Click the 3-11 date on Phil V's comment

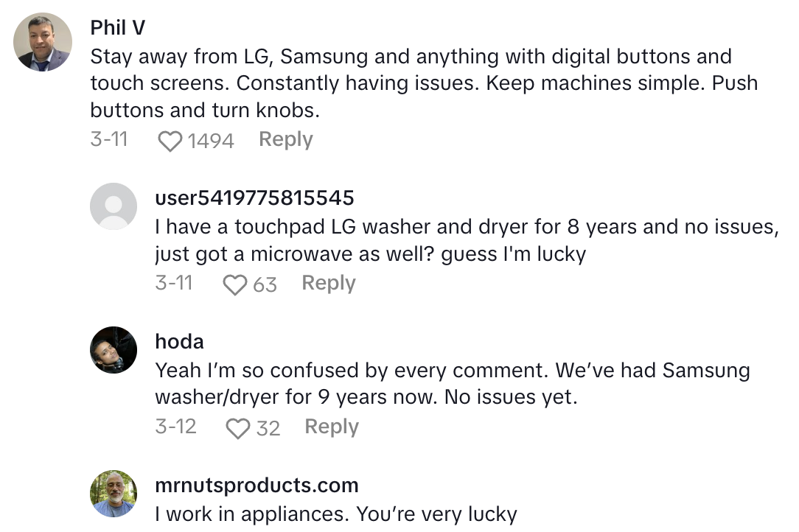pyautogui.click(x=109, y=139)
